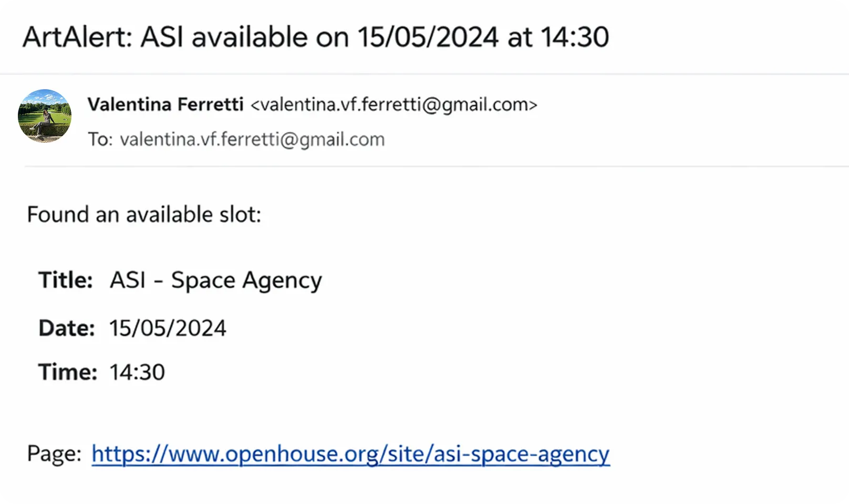
Task: Click the To: label in the header
Action: [x=100, y=140]
